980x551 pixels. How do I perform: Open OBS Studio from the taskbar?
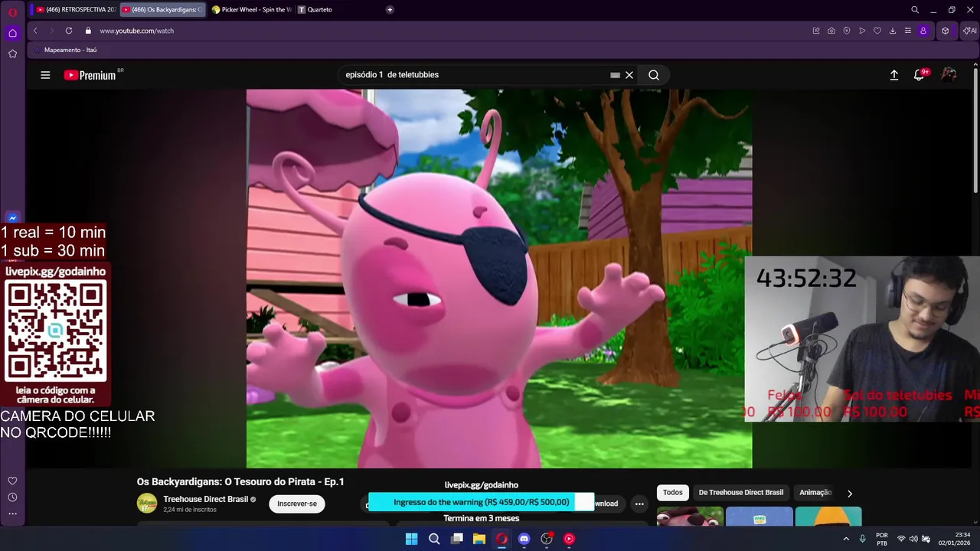pyautogui.click(x=547, y=539)
